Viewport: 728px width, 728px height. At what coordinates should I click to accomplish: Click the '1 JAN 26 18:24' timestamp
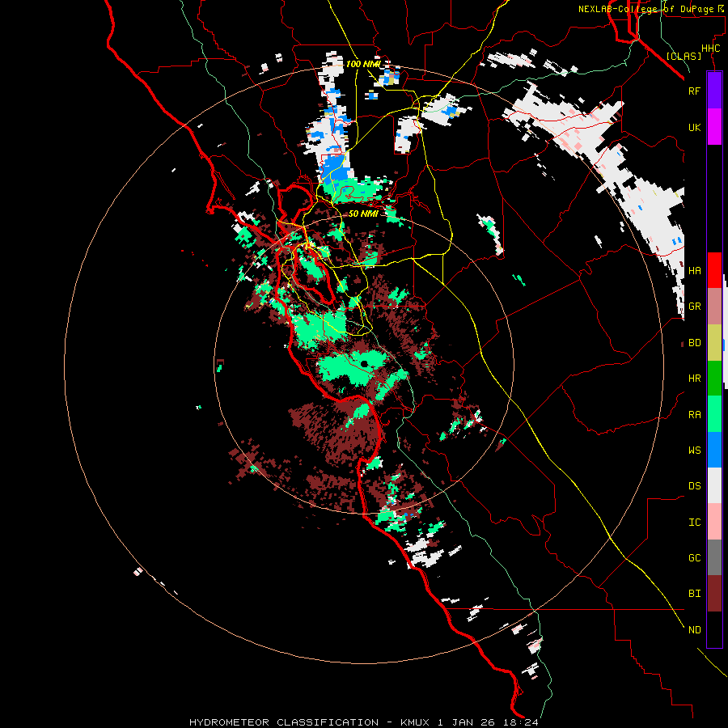[488, 722]
